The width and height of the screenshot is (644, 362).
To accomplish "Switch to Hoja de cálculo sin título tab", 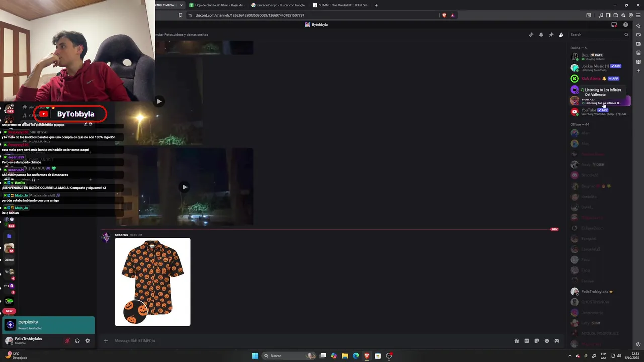I will click(216, 5).
